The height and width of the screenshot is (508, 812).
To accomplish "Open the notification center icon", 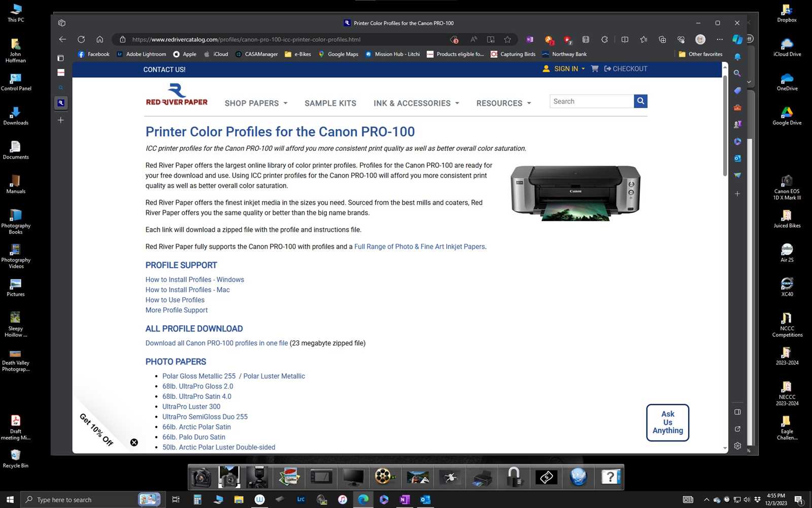I will tap(798, 499).
